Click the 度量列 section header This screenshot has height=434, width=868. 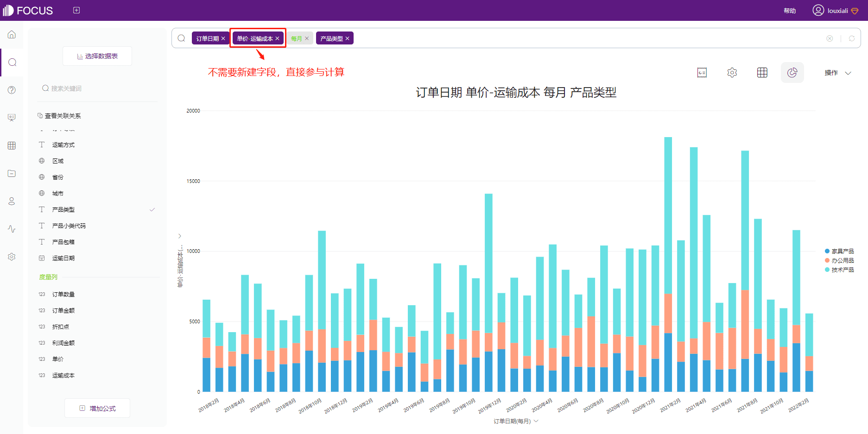[48, 277]
